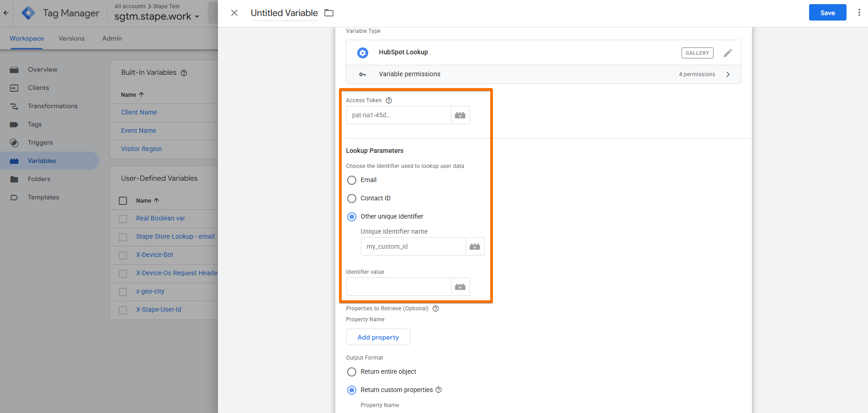The width and height of the screenshot is (868, 413).
Task: Click the Unique identifier name input field
Action: (x=413, y=246)
